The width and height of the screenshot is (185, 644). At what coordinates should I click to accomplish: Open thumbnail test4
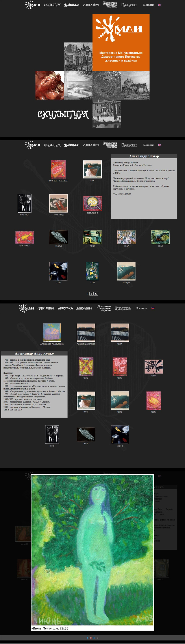point(154,367)
